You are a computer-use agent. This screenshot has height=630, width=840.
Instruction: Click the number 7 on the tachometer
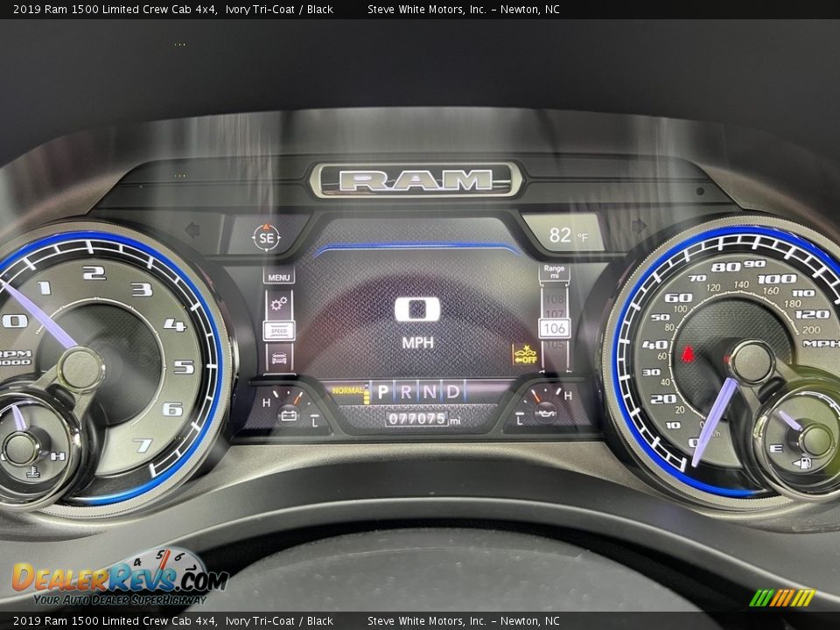point(143,445)
